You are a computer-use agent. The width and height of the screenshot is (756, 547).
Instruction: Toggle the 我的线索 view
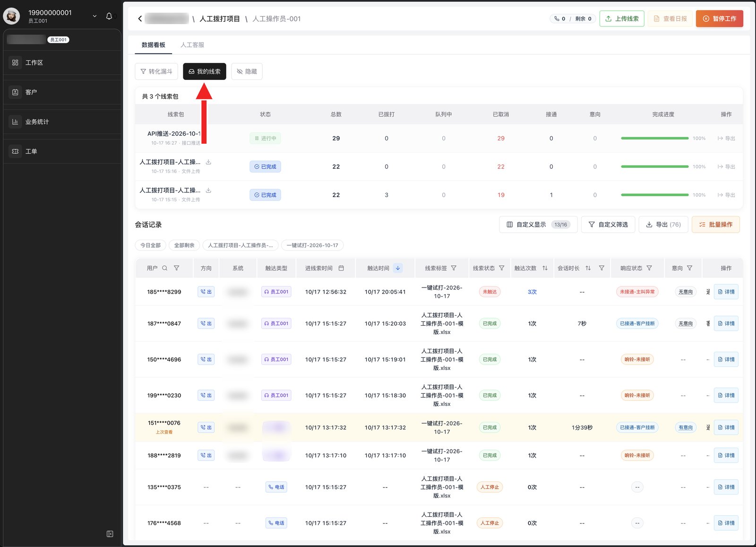205,71
